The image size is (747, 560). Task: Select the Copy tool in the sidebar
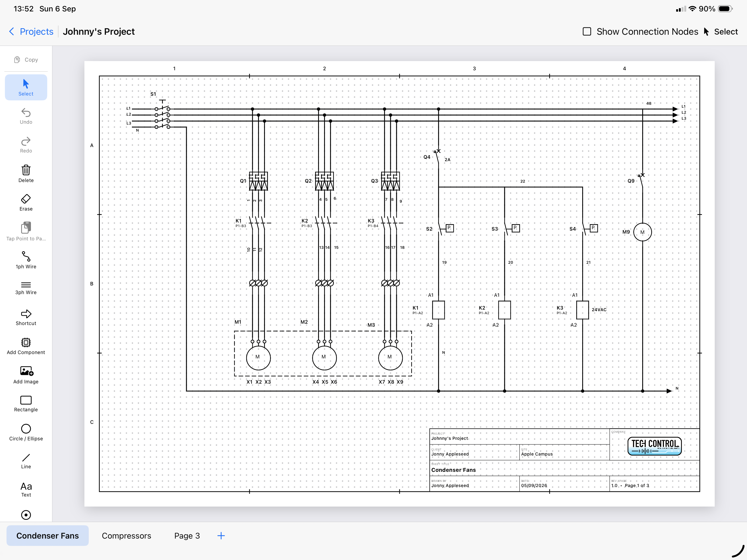[x=26, y=60]
